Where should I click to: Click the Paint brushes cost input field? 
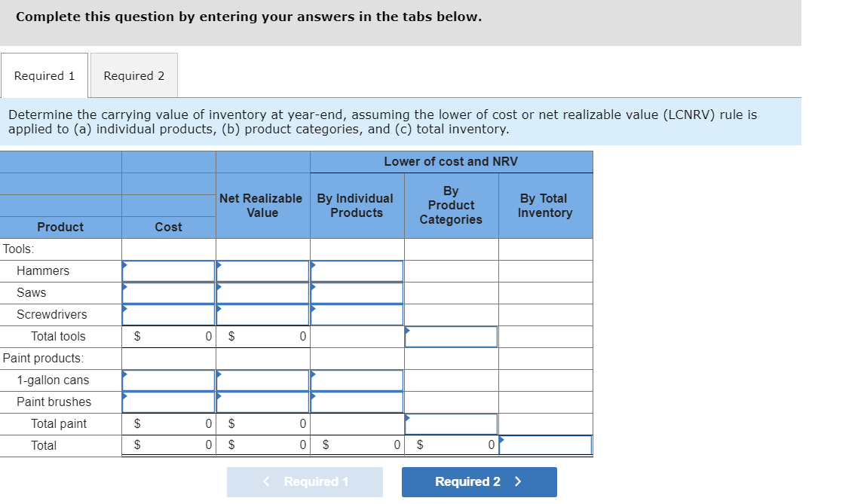coord(167,402)
